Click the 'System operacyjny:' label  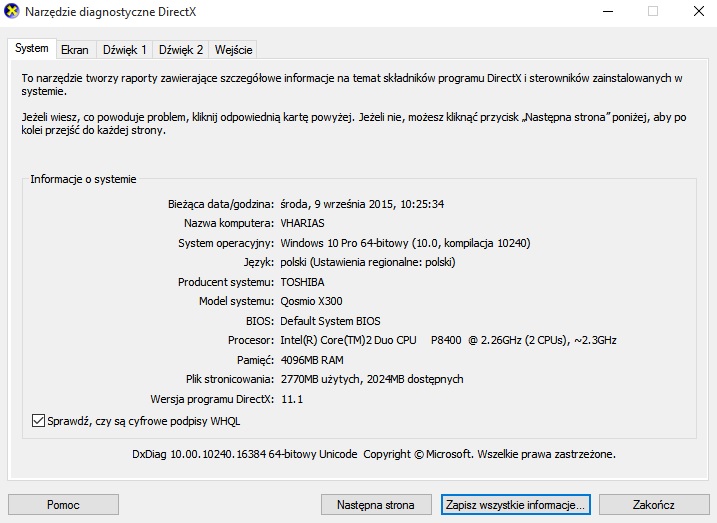click(226, 243)
